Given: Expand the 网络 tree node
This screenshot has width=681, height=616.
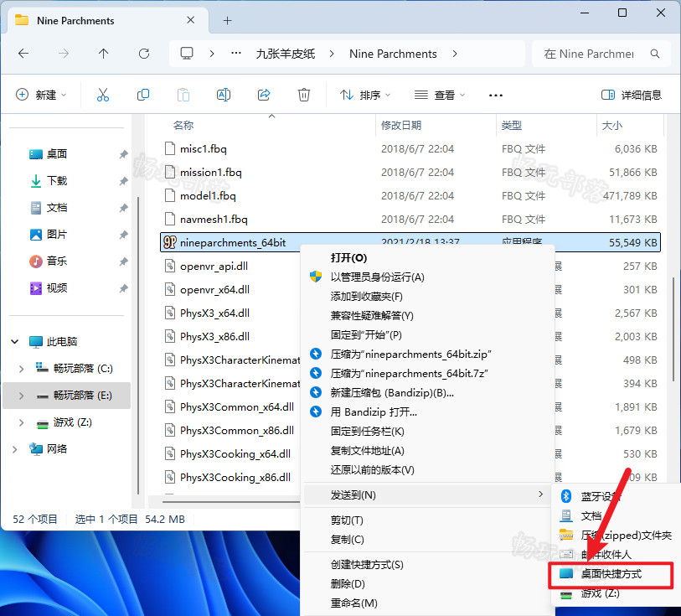Looking at the screenshot, I should pos(15,449).
